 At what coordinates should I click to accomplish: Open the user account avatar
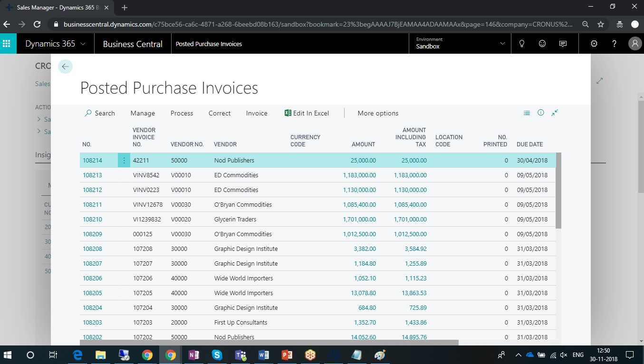[x=635, y=44]
